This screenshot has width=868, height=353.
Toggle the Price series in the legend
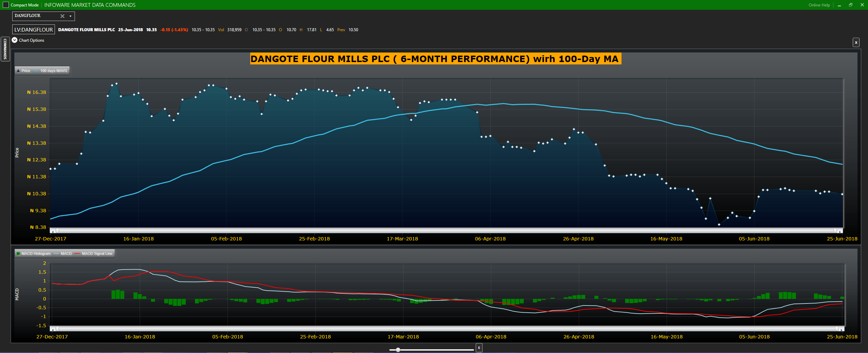coord(23,71)
